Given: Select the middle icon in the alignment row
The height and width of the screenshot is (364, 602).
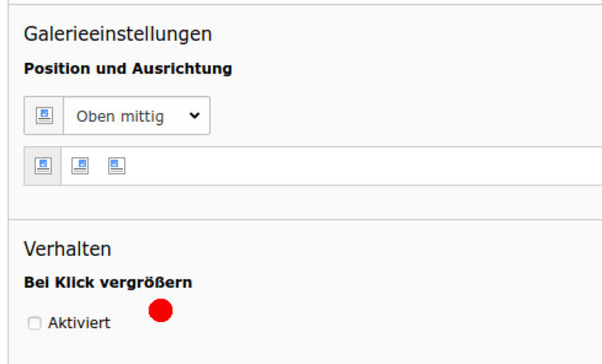Looking at the screenshot, I should [x=80, y=166].
